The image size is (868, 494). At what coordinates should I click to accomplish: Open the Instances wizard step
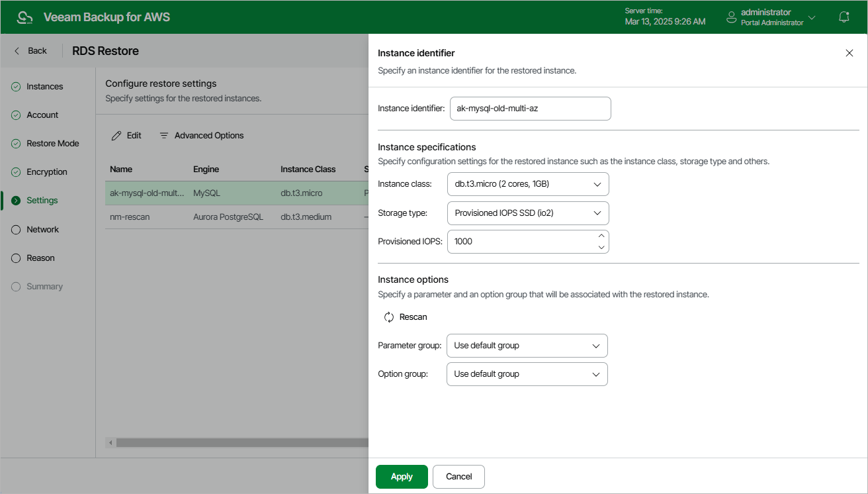(44, 87)
